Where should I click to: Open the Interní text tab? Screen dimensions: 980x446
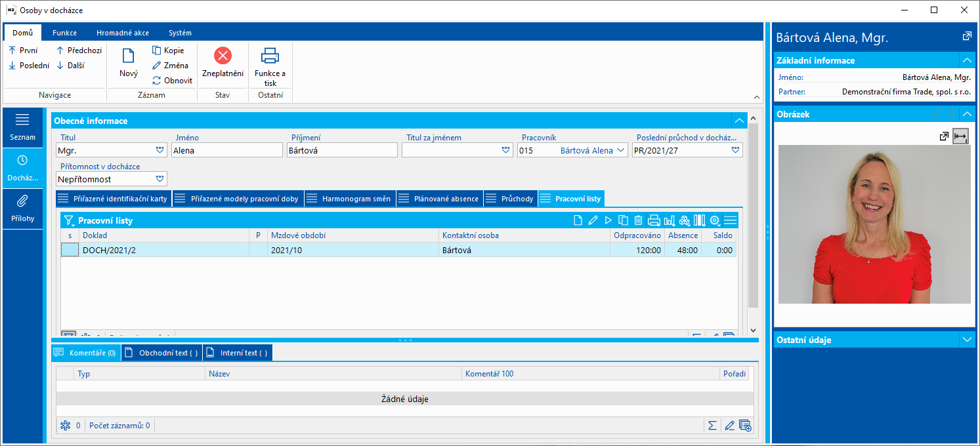click(x=238, y=353)
